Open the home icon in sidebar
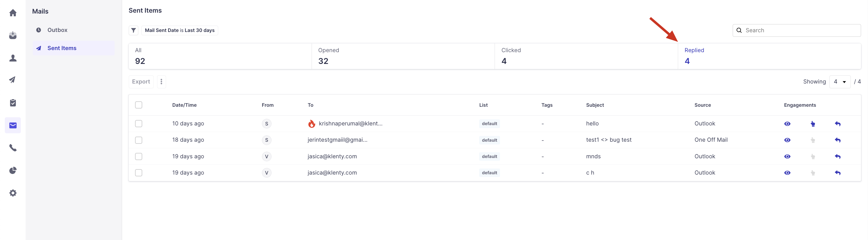The image size is (868, 240). [x=13, y=13]
